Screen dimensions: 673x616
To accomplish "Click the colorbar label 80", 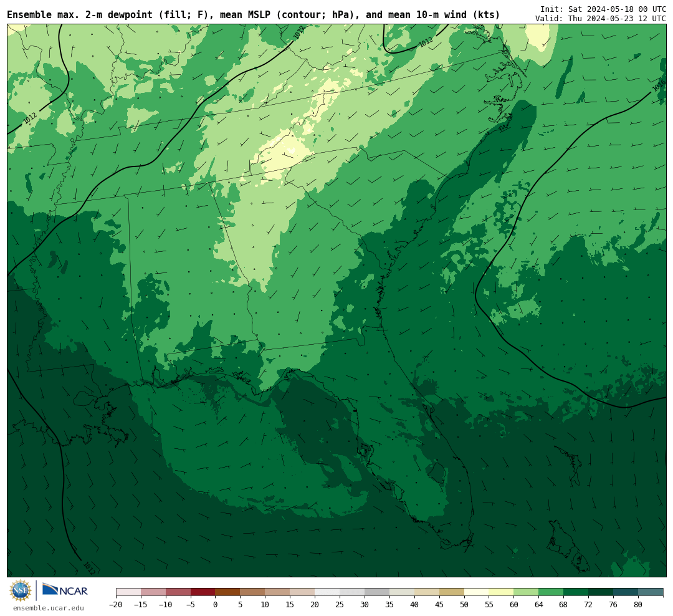I will 638,605.
